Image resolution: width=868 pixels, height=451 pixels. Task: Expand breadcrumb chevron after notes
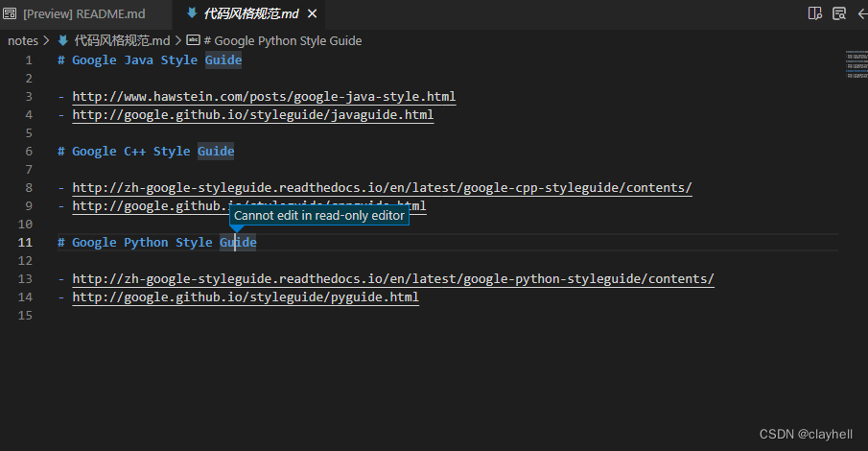pyautogui.click(x=46, y=41)
